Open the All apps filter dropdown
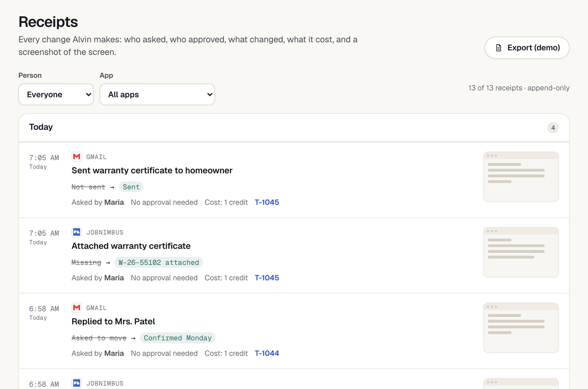 [x=157, y=94]
